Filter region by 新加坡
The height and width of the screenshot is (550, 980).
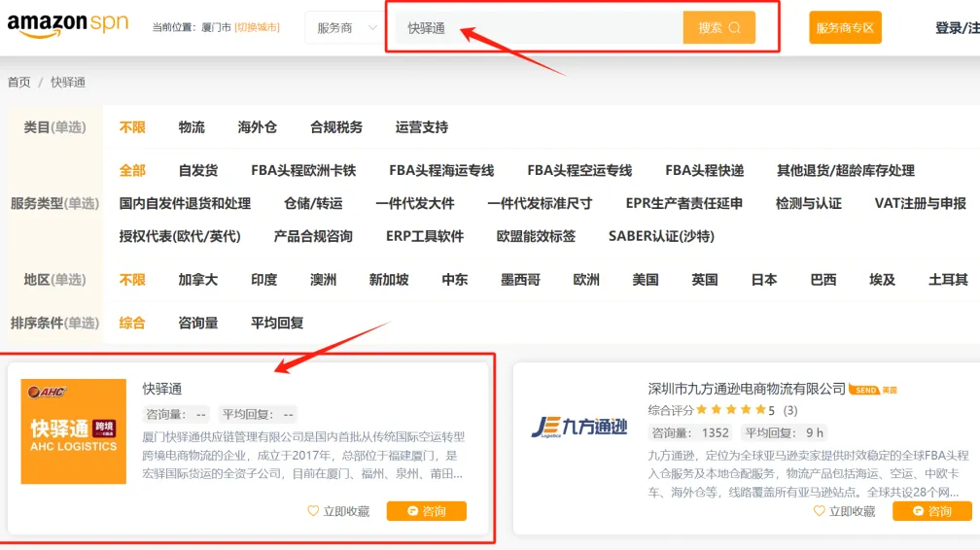point(389,280)
